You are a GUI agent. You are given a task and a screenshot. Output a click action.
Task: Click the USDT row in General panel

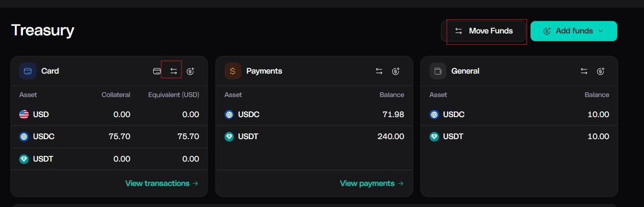point(519,137)
